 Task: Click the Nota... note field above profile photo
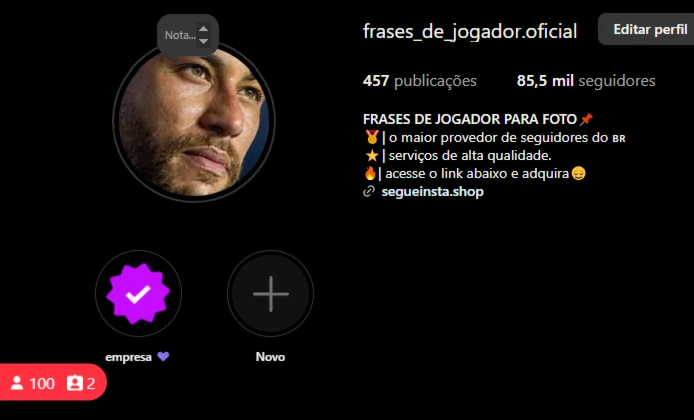pyautogui.click(x=180, y=35)
